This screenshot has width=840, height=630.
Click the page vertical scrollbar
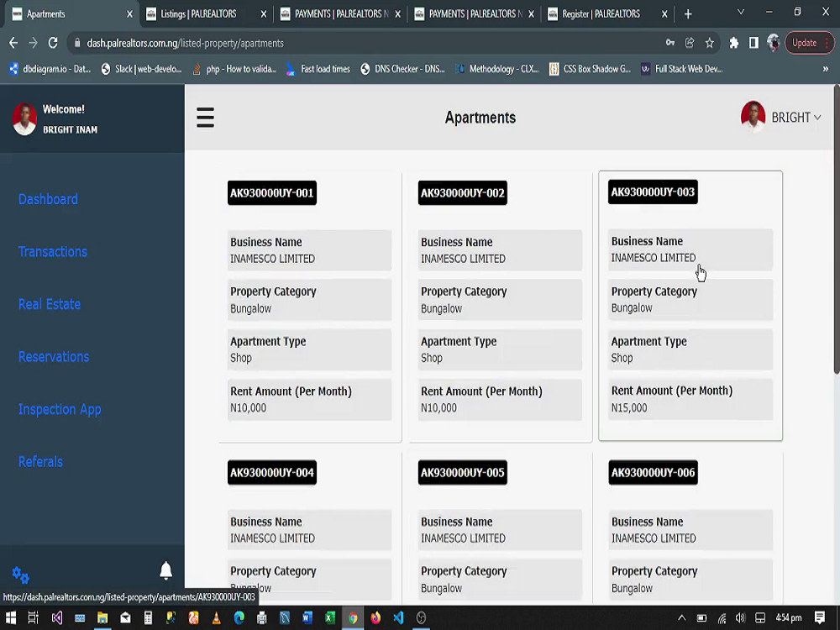(837, 230)
